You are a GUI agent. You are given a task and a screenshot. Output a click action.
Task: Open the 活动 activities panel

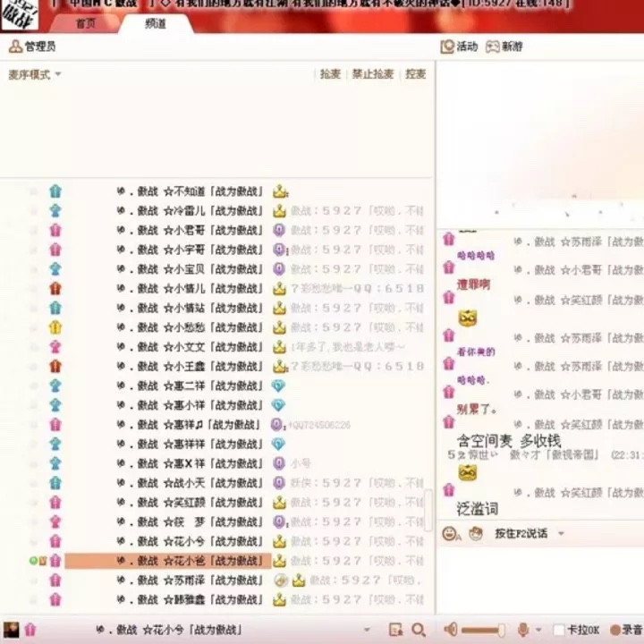coord(448,47)
